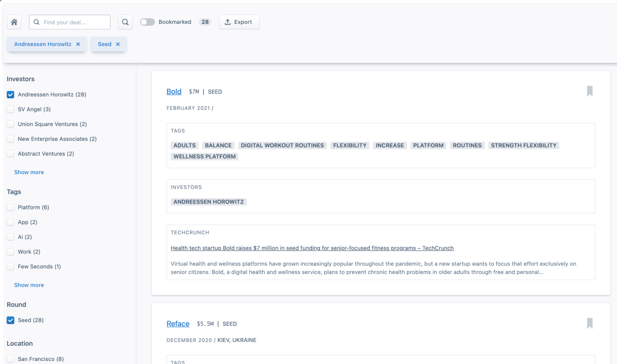Remove the Seed filter chip

pyautogui.click(x=118, y=44)
